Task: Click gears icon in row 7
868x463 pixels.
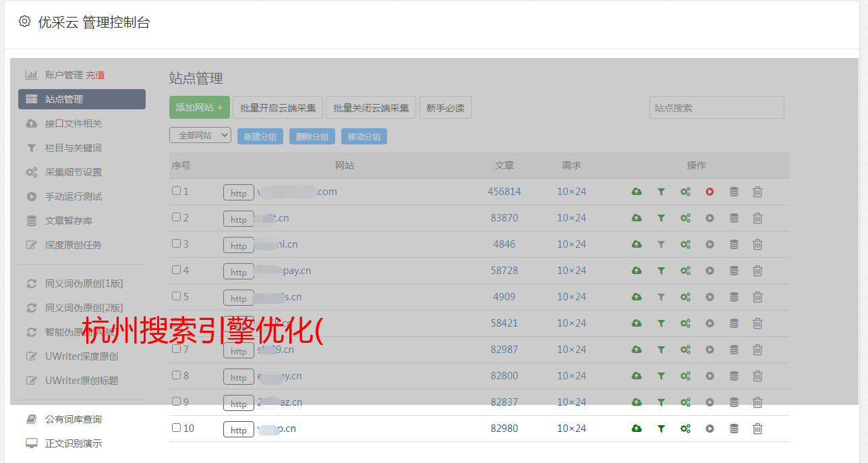Action: click(685, 350)
